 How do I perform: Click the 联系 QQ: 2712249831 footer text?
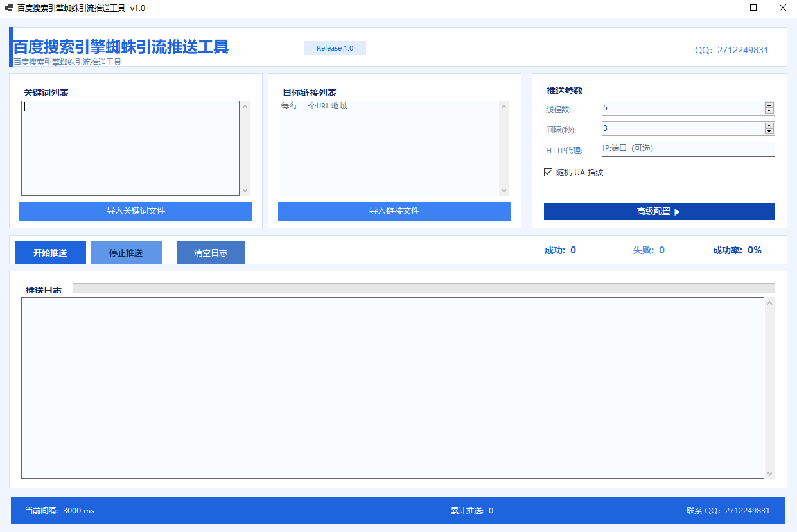[x=728, y=511]
